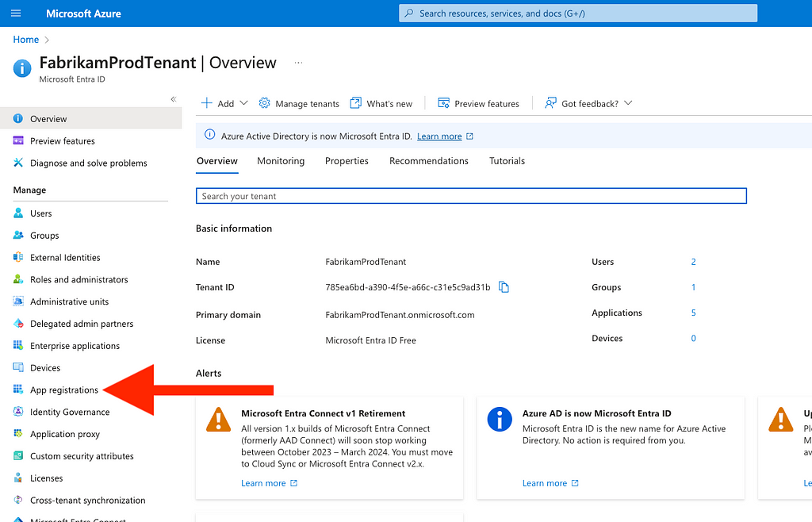Click the Identity Governance icon
The height and width of the screenshot is (522, 812).
pos(18,412)
